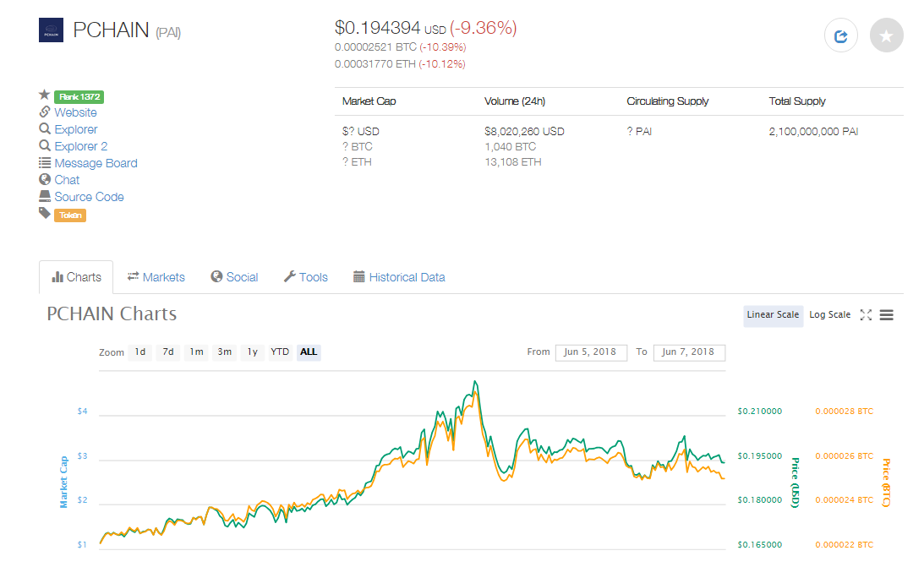
Task: Open the Source Code link
Action: 89,197
